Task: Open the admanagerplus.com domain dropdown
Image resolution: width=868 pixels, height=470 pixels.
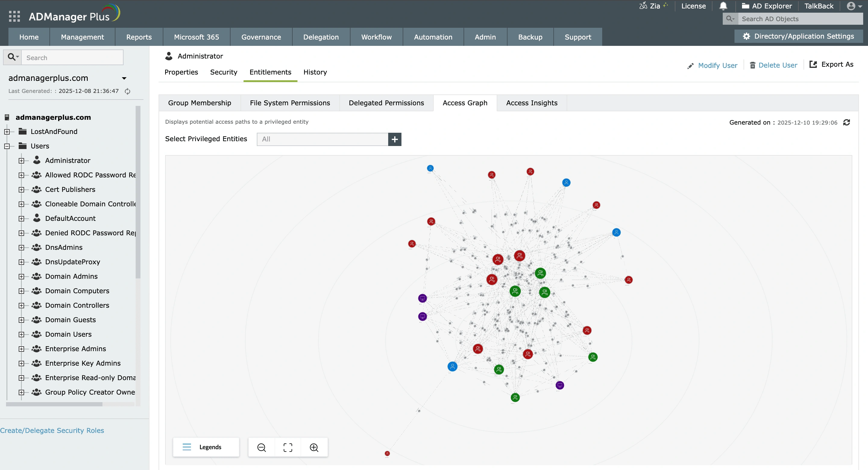Action: click(124, 78)
